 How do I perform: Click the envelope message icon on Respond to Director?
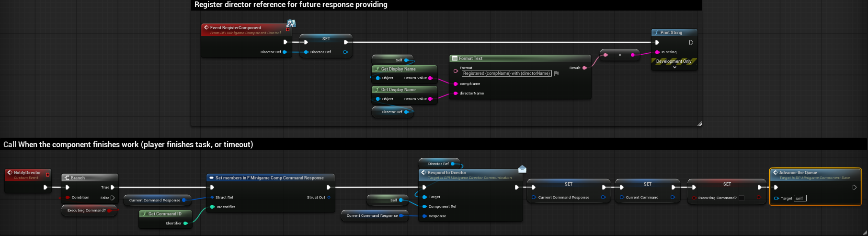[x=522, y=169]
